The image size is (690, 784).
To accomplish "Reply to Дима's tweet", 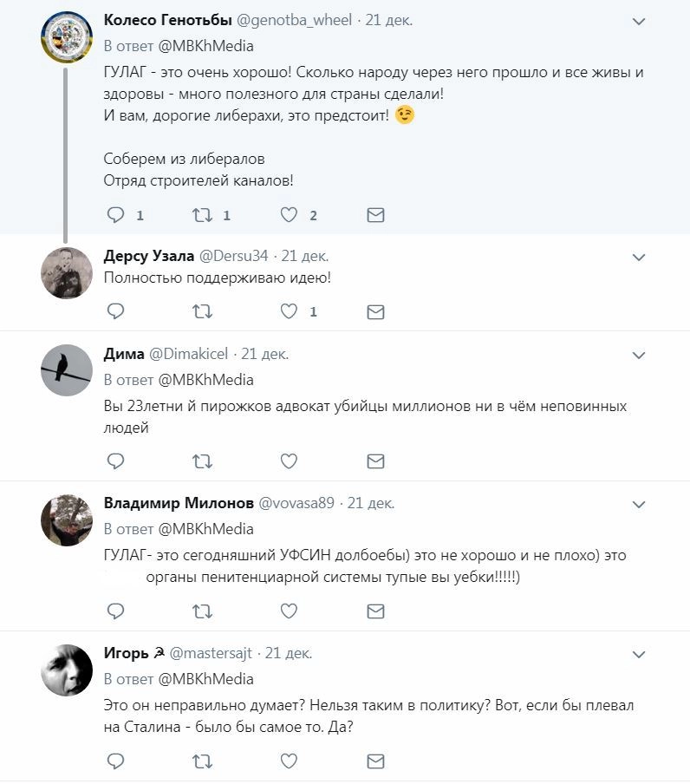I will (115, 461).
